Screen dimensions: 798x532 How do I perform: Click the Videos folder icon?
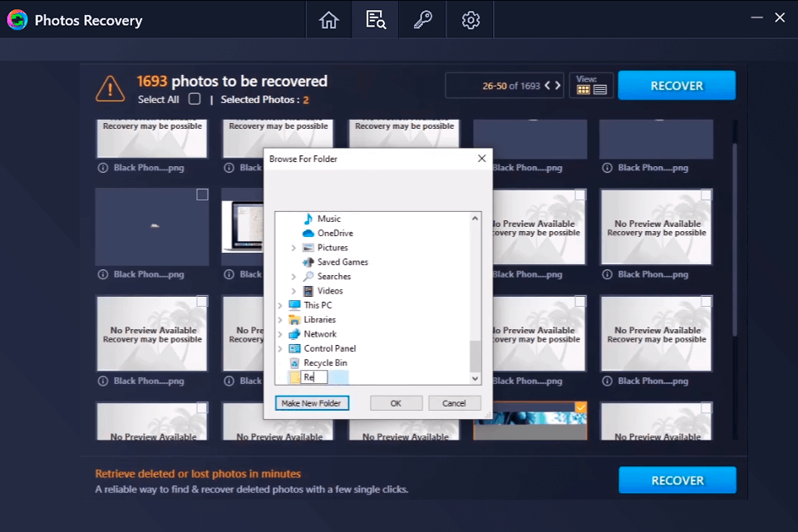308,291
